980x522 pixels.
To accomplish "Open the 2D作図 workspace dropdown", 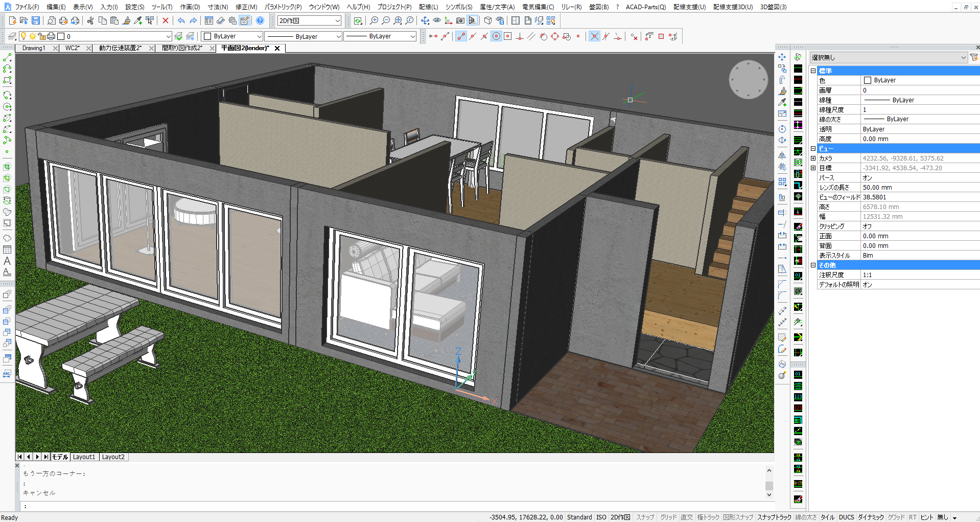I will (309, 20).
